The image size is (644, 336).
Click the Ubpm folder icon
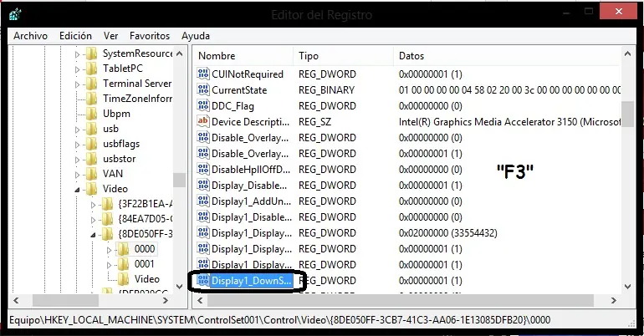pos(92,114)
